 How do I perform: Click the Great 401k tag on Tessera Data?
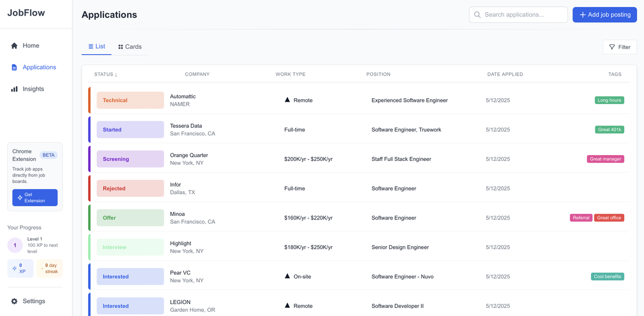click(x=609, y=129)
